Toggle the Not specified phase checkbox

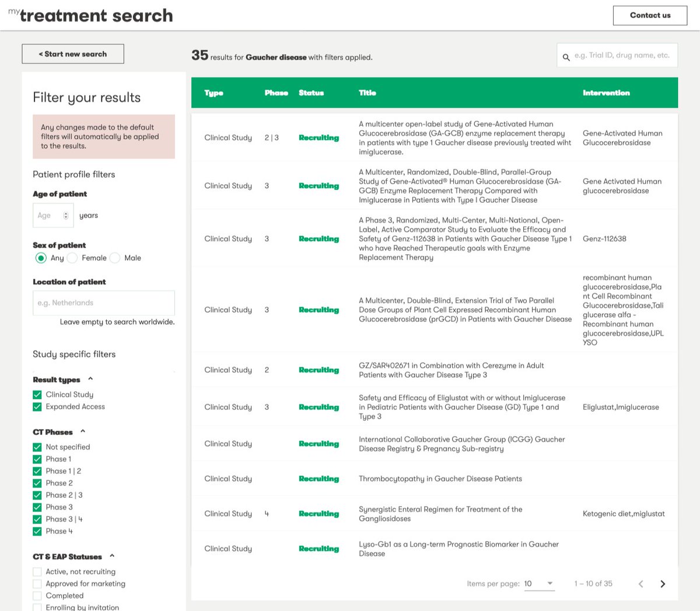[37, 447]
